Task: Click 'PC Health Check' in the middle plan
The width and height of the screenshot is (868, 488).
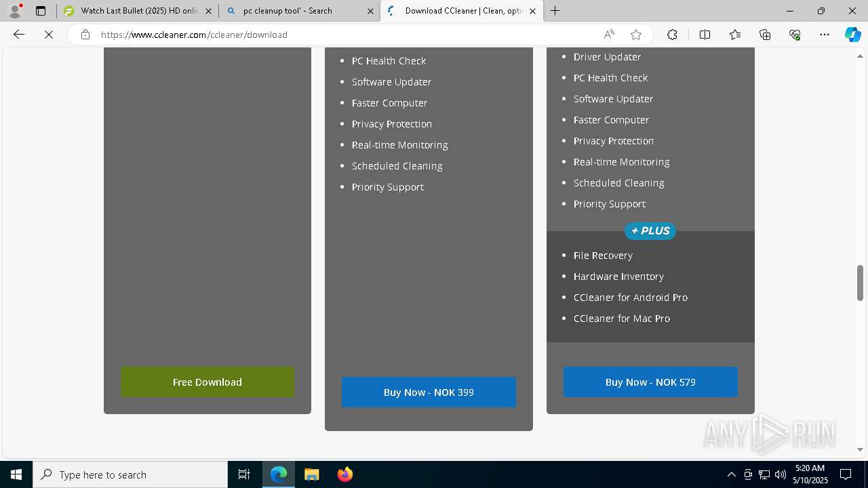Action: tap(389, 61)
